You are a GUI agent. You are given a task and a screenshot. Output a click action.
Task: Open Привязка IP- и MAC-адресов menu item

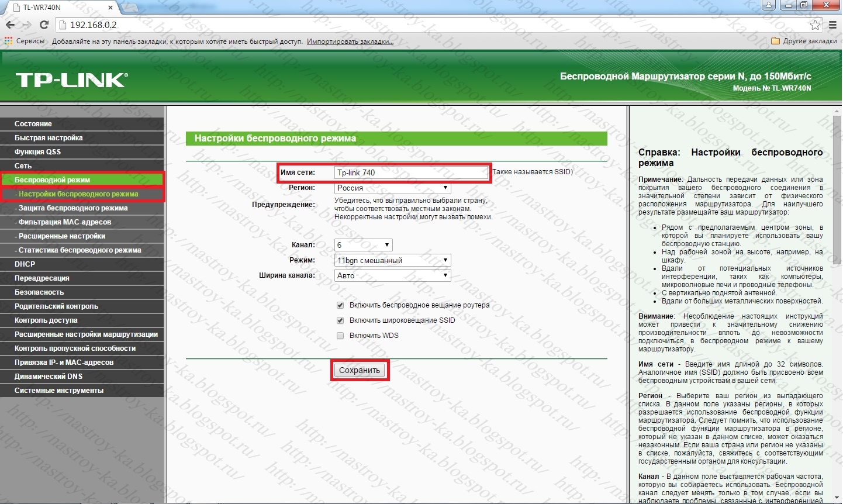click(82, 363)
